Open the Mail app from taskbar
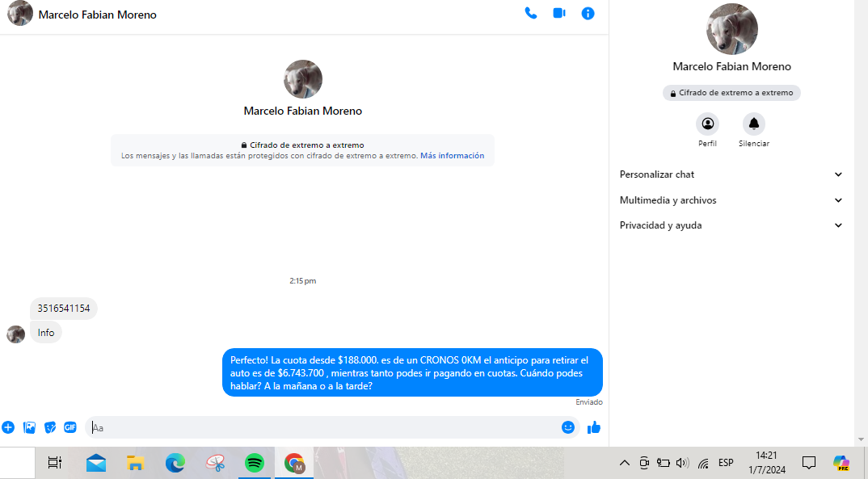The image size is (868, 479). [96, 462]
